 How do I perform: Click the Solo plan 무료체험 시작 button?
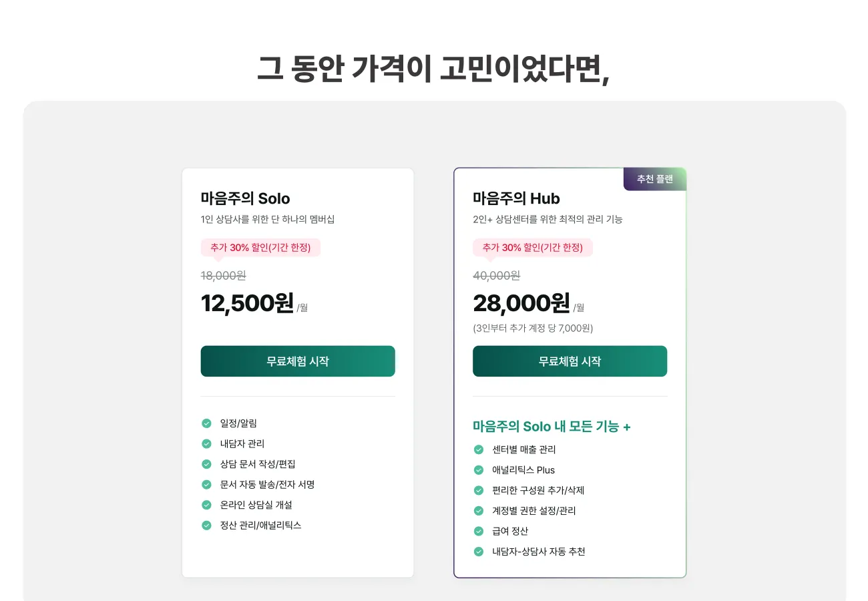coord(298,361)
